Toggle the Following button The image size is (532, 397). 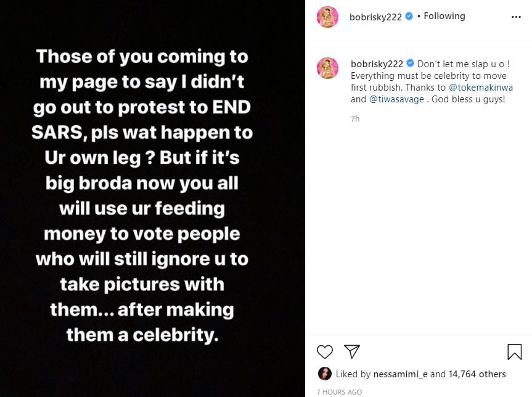[444, 16]
